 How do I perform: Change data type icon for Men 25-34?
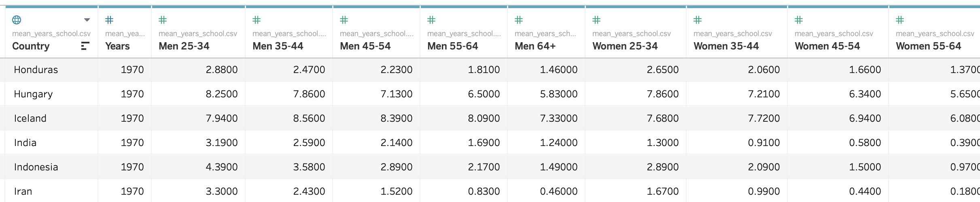pyautogui.click(x=163, y=20)
